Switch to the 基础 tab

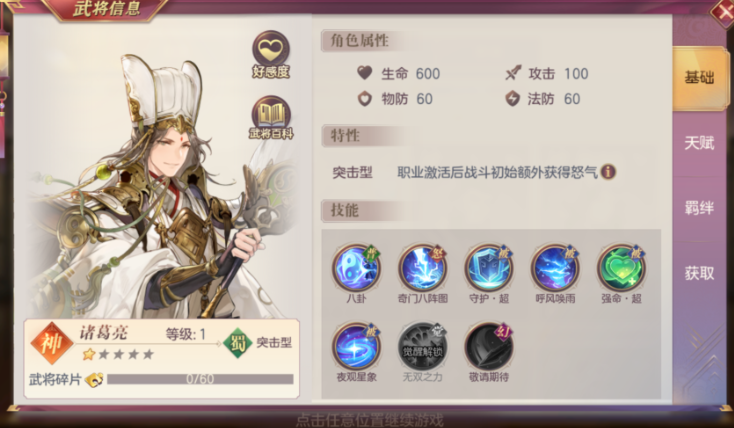pyautogui.click(x=699, y=78)
